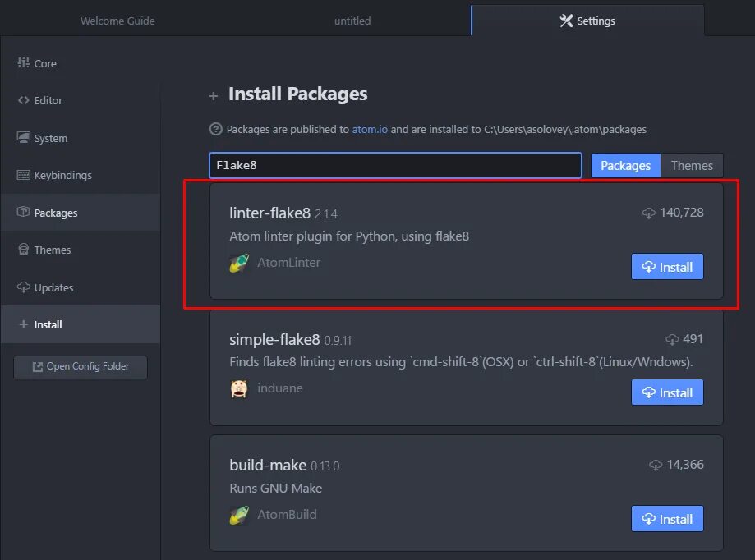Screen dimensions: 755x560
Task: Click the external link icon in Open Config Folder
Action: coord(37,367)
